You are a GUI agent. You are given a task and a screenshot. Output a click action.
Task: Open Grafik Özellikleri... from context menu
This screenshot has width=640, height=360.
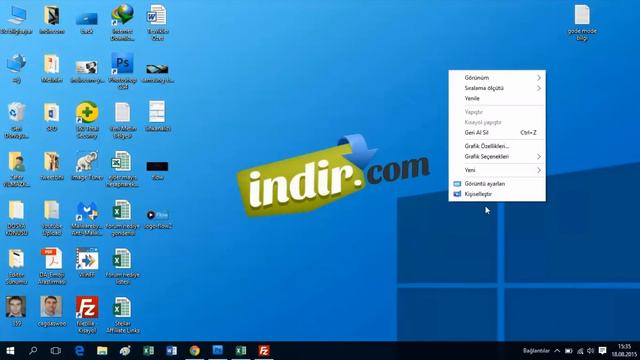point(497,146)
